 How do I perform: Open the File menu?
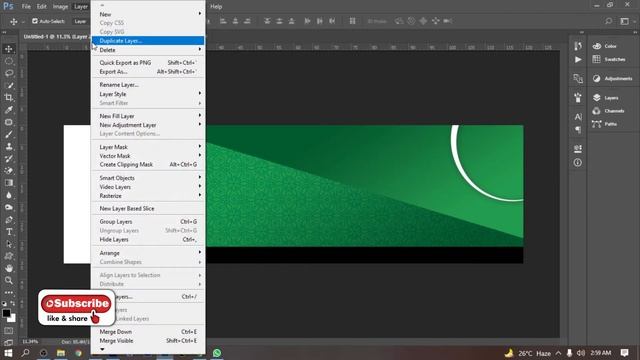click(x=26, y=7)
